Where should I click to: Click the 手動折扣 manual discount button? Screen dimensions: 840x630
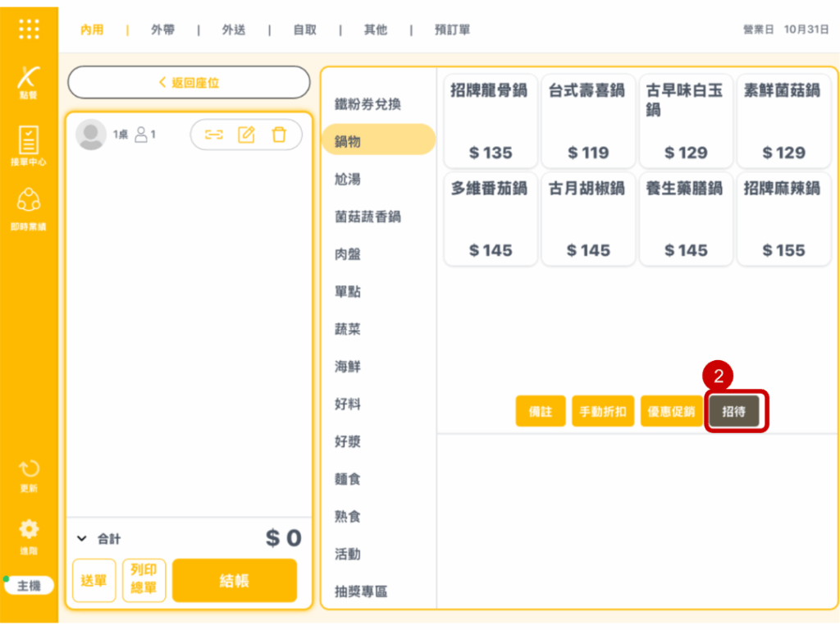click(603, 412)
